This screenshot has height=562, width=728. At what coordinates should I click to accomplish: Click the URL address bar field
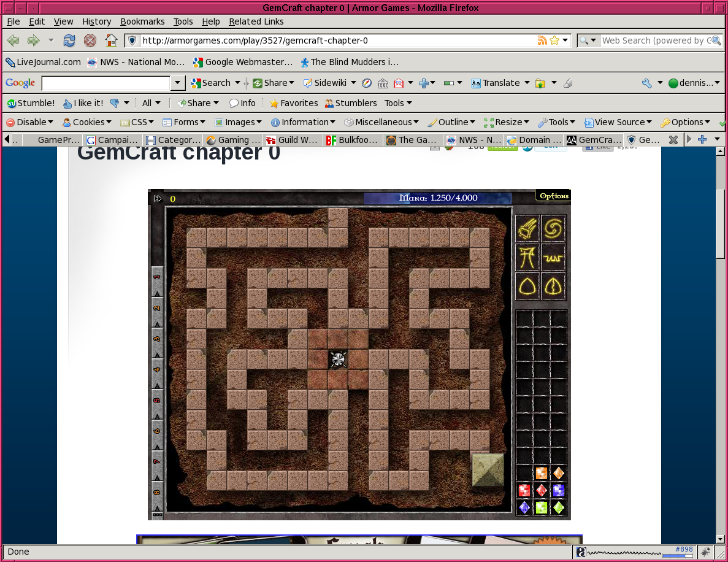pos(337,40)
